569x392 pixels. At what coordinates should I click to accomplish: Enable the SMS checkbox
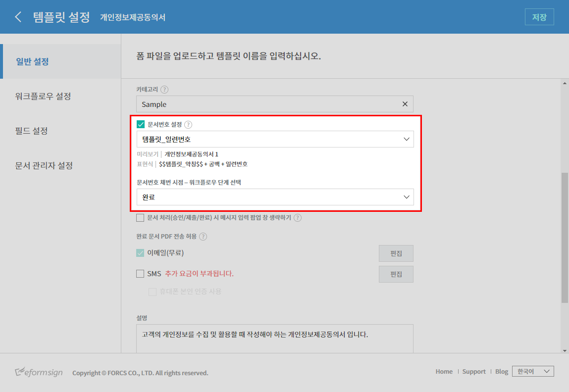point(140,273)
